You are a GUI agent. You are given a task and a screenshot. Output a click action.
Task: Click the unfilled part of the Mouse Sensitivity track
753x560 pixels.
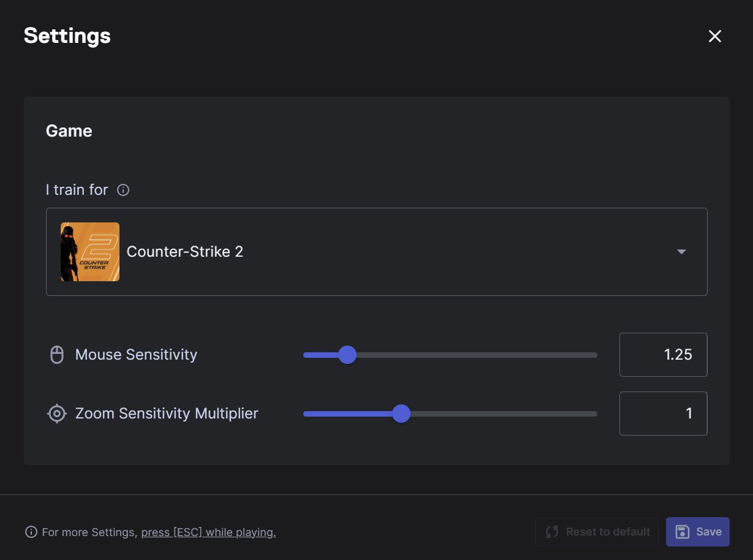478,355
